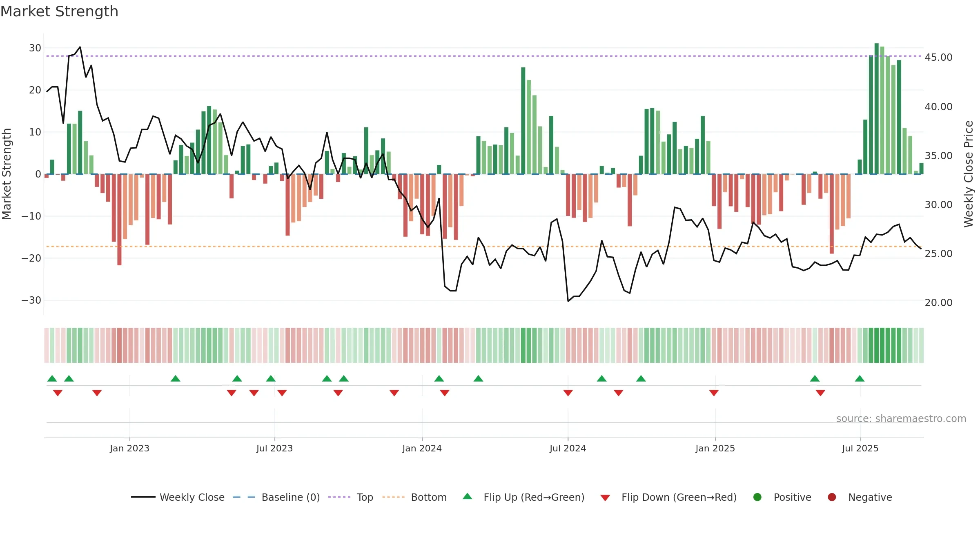The width and height of the screenshot is (980, 551).
Task: Click the 'Weekly Close Price' right axis title
Action: [969, 174]
